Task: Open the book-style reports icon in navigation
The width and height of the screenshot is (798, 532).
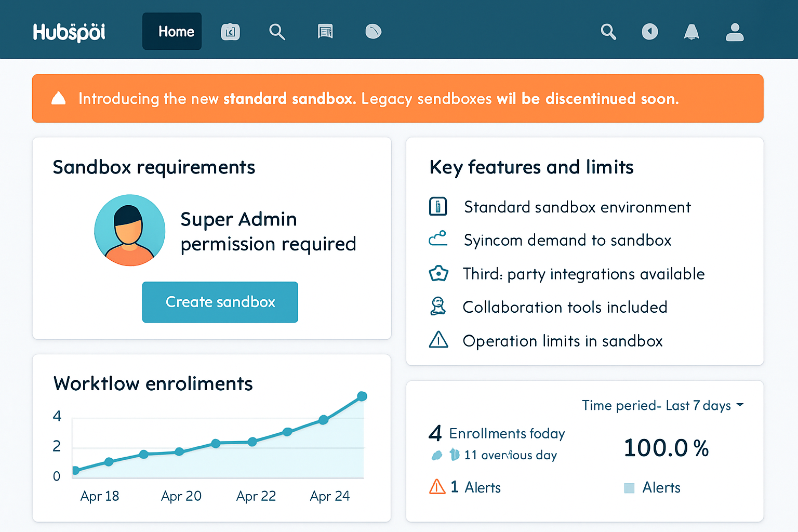Action: pos(325,32)
